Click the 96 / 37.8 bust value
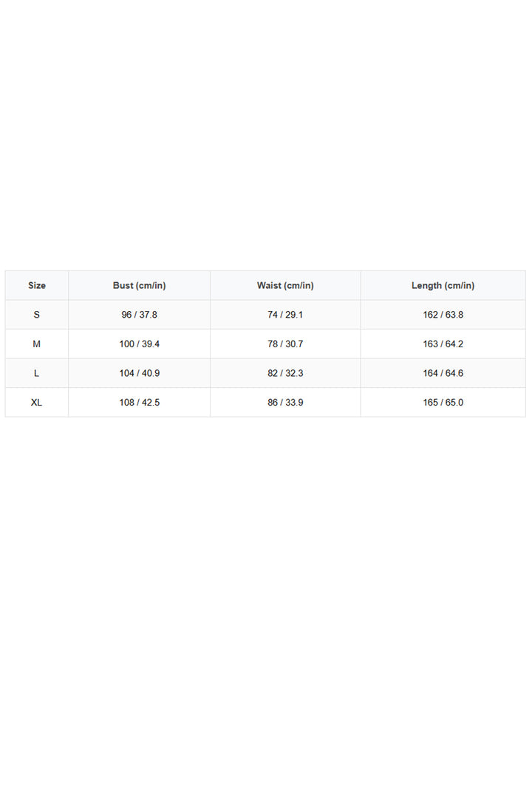 tap(140, 315)
